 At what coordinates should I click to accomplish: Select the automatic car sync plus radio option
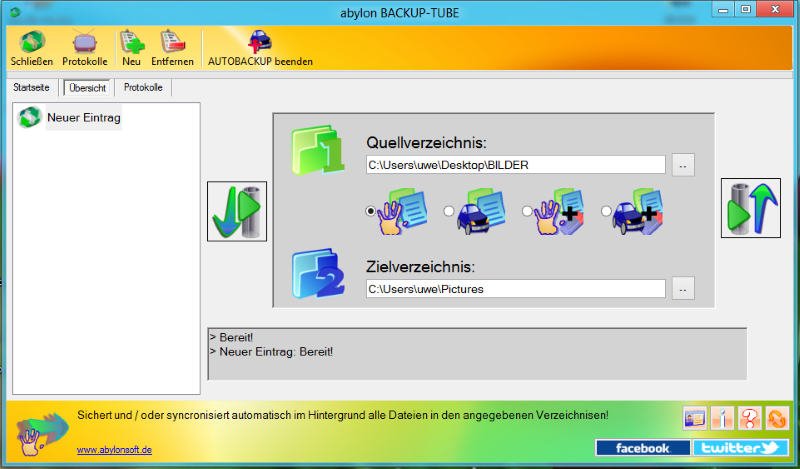coord(606,211)
